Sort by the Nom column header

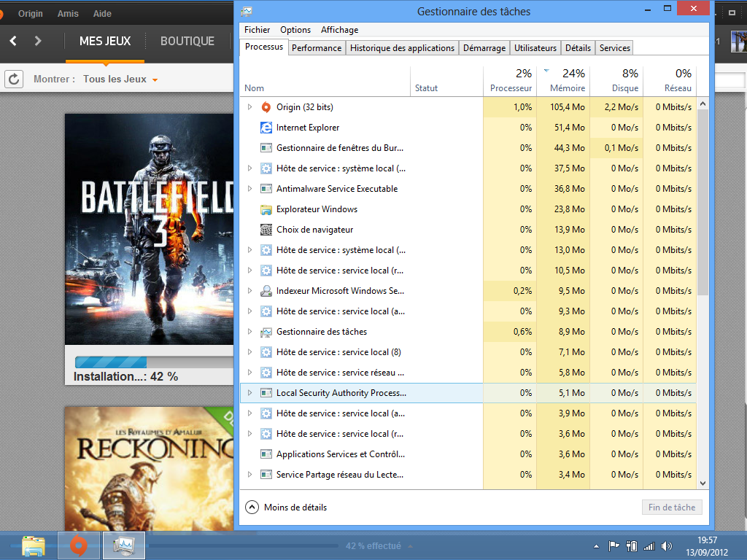[x=325, y=80]
